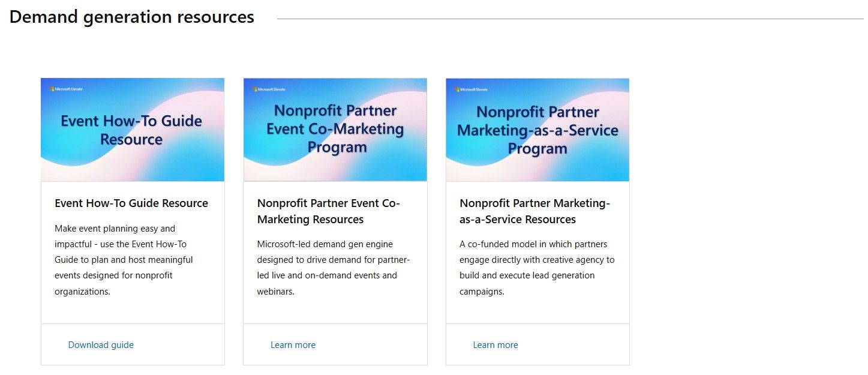Screen dimensions: 868x375
Task: Click the Nonprofit Partner Marketing-as-a-Service Resources title
Action: 534,211
